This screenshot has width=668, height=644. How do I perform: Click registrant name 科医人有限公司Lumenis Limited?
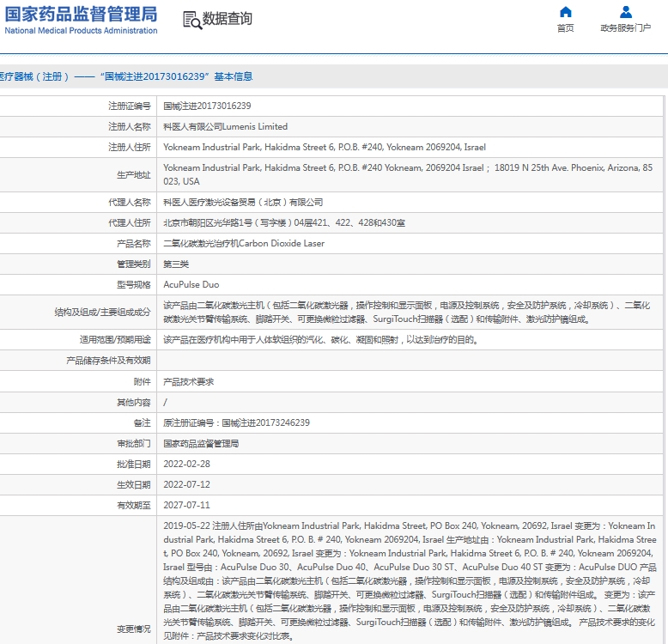225,126
